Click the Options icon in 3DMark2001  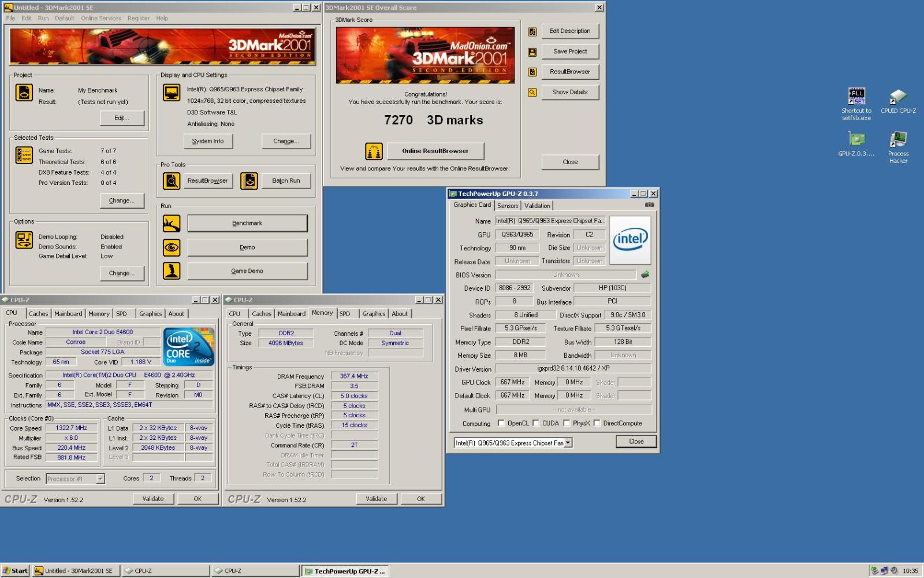click(24, 240)
